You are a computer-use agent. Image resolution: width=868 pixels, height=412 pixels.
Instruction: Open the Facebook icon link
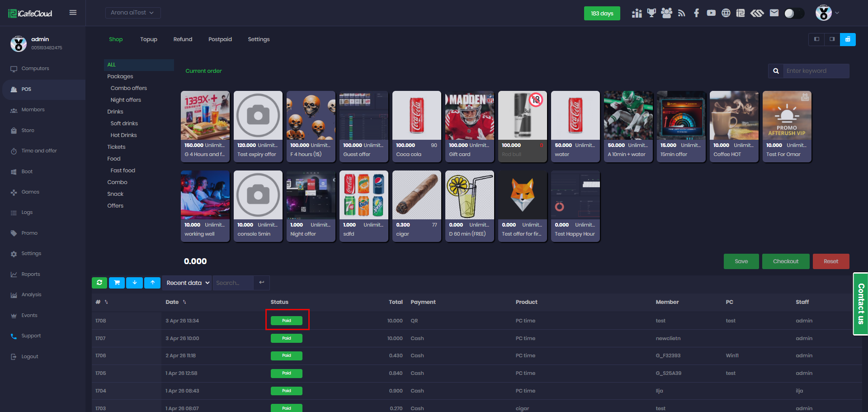(x=697, y=13)
